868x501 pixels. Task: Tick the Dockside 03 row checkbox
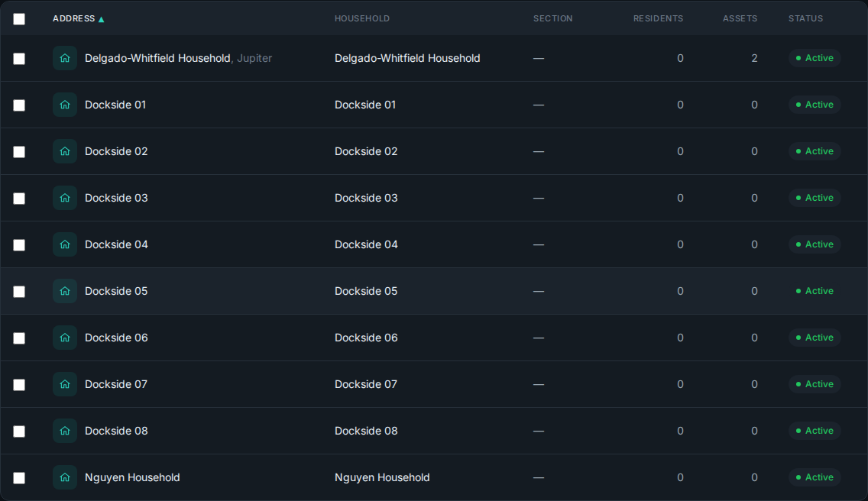click(x=19, y=199)
